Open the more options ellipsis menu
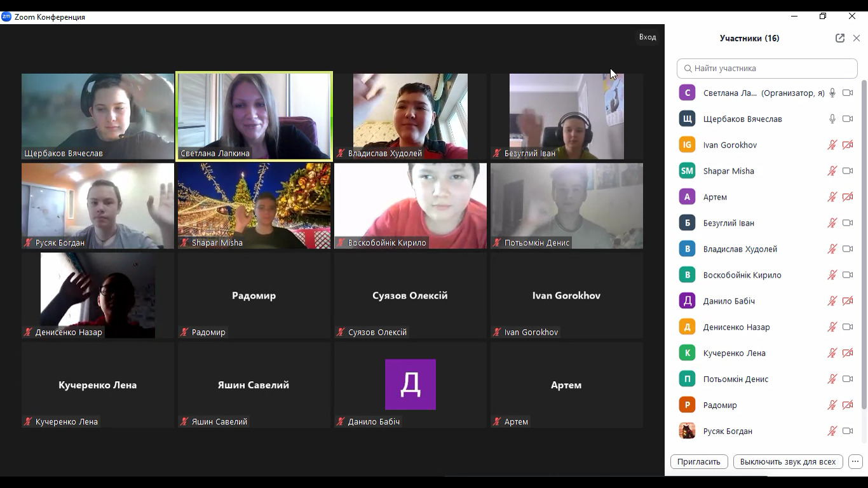 coord(855,462)
